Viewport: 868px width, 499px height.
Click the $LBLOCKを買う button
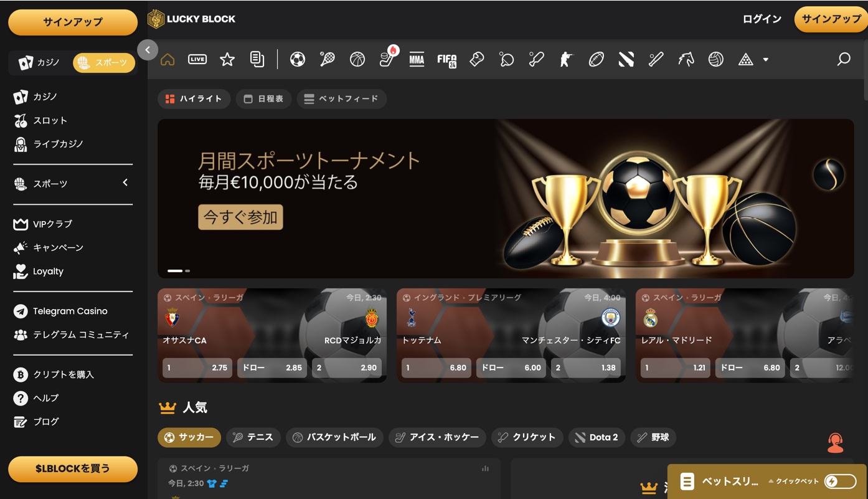tap(73, 469)
